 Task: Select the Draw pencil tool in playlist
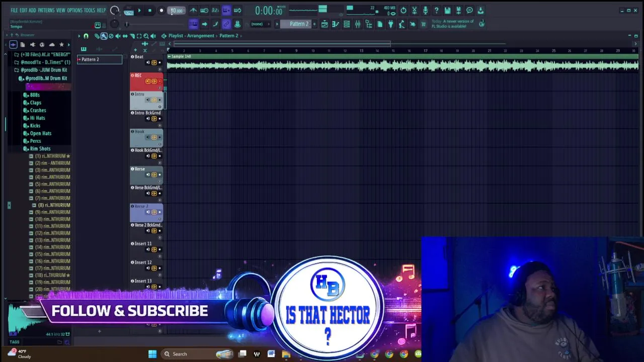coord(97,36)
